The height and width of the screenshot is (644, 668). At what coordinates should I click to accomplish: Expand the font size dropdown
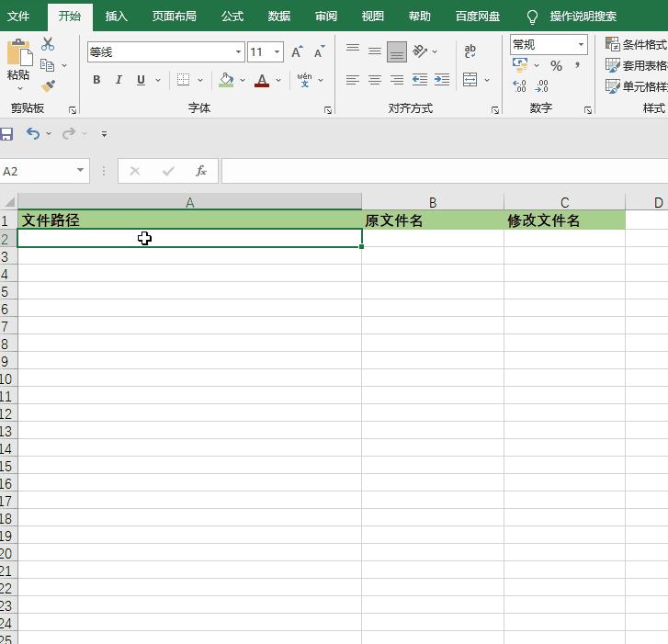click(x=277, y=52)
